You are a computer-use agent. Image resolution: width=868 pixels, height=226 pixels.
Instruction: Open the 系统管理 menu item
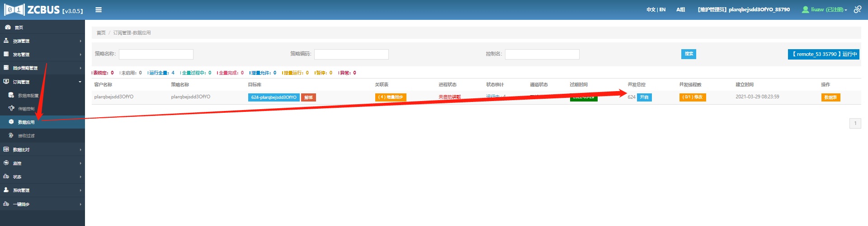pos(42,190)
